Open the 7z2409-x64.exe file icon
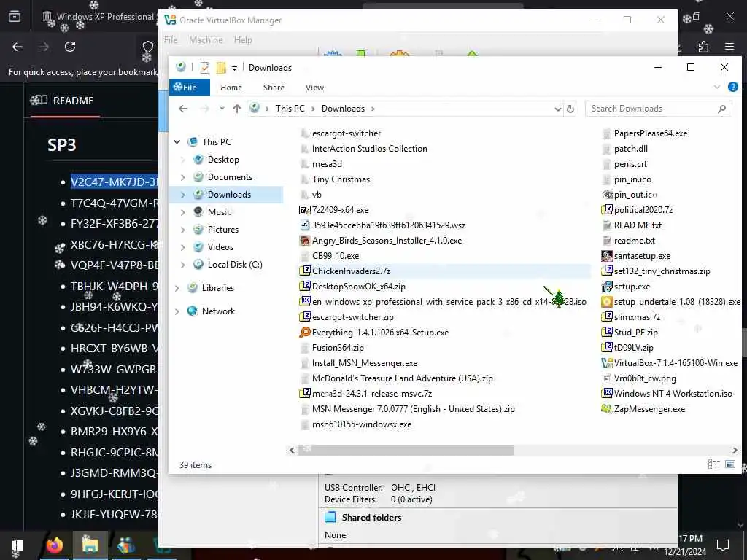This screenshot has height=560, width=747. coord(304,210)
